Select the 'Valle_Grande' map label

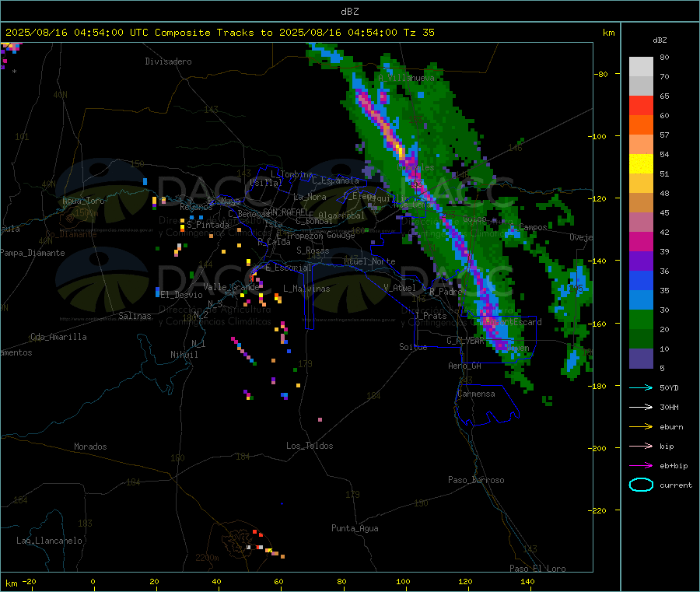tap(231, 287)
